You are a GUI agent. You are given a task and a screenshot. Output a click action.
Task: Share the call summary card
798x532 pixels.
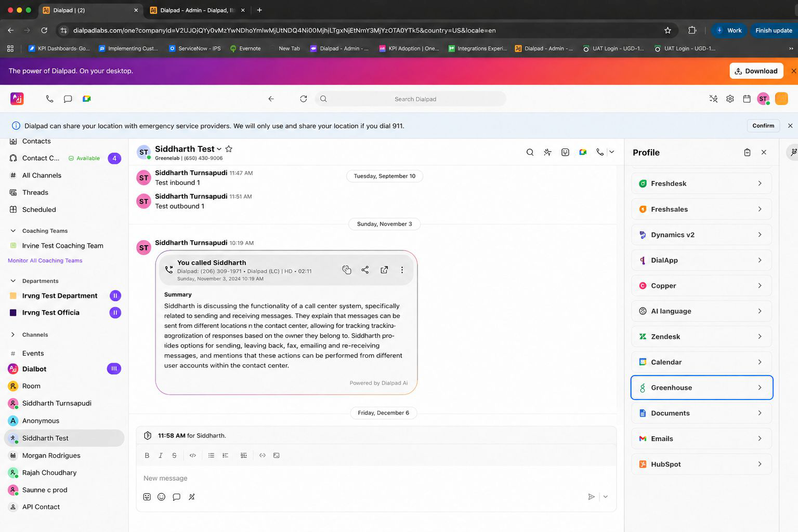pos(365,270)
